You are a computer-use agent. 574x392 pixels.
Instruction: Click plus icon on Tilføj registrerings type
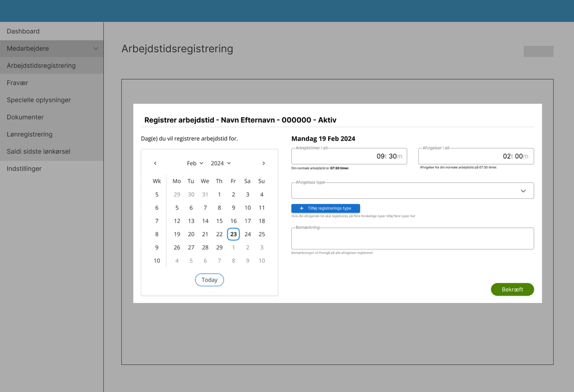coord(302,209)
